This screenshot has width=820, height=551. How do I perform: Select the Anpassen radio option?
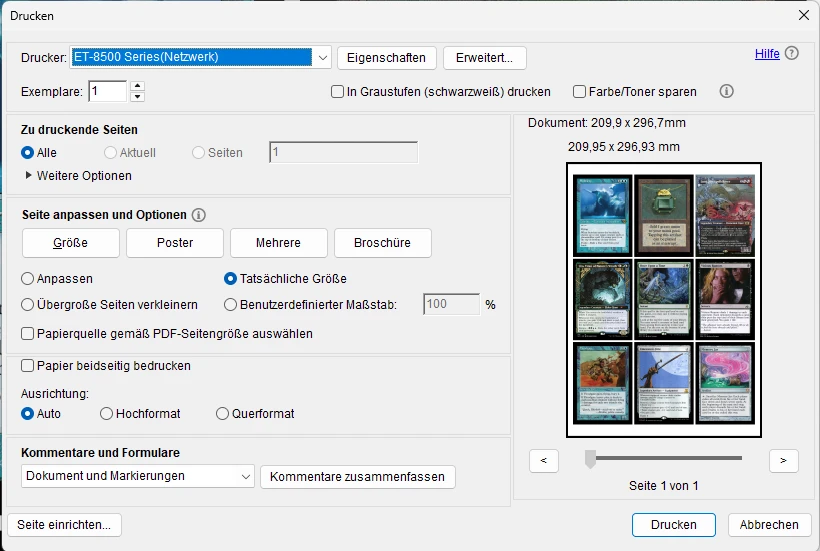pos(27,279)
